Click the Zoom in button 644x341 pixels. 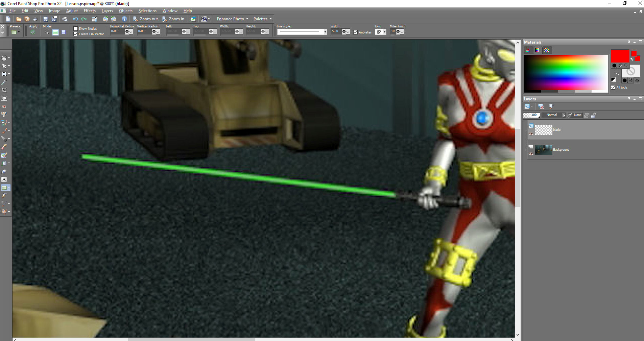point(173,19)
